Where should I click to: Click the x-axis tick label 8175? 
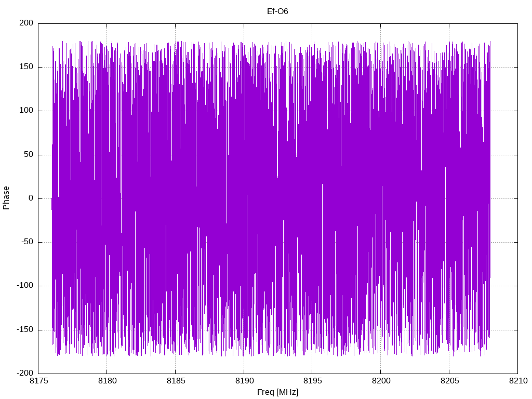click(x=38, y=381)
